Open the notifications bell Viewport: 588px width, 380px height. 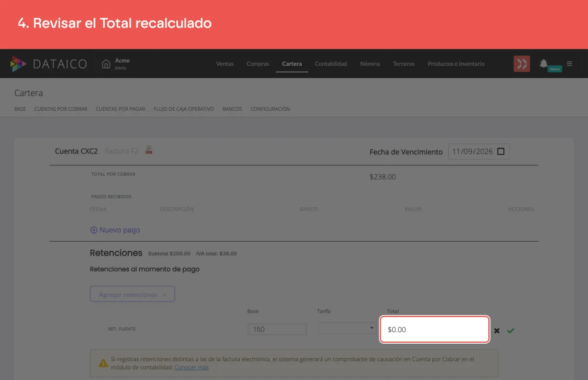click(543, 63)
